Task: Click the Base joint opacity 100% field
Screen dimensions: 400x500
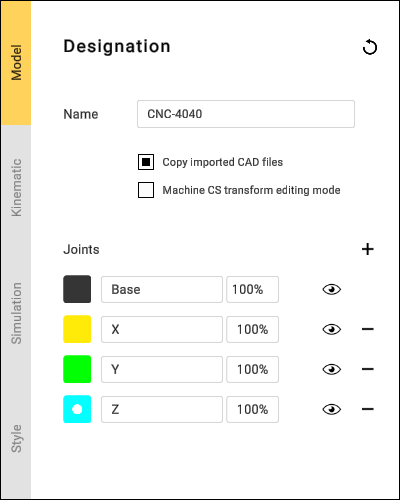Action: point(253,289)
